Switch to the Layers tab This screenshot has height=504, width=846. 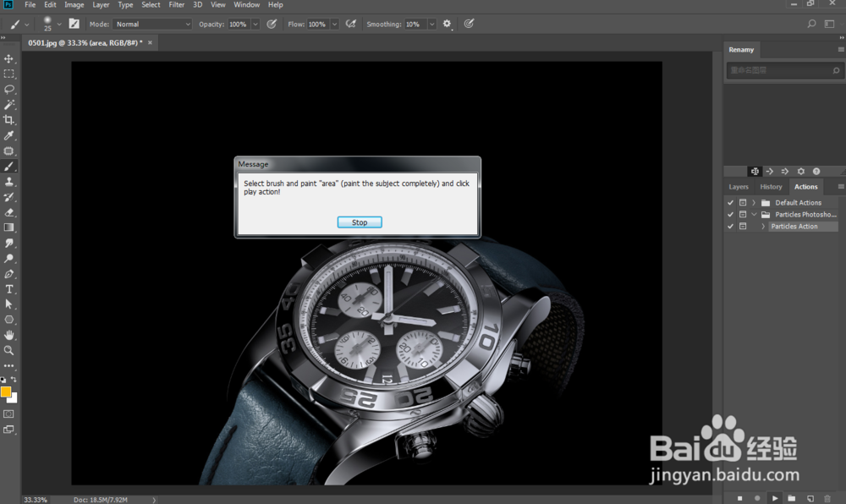pos(738,187)
